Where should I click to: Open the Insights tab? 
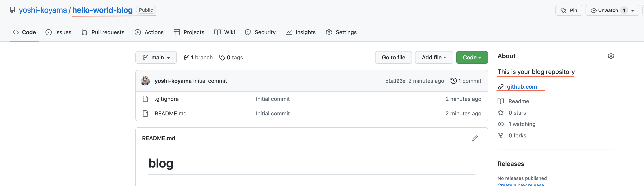(x=301, y=32)
